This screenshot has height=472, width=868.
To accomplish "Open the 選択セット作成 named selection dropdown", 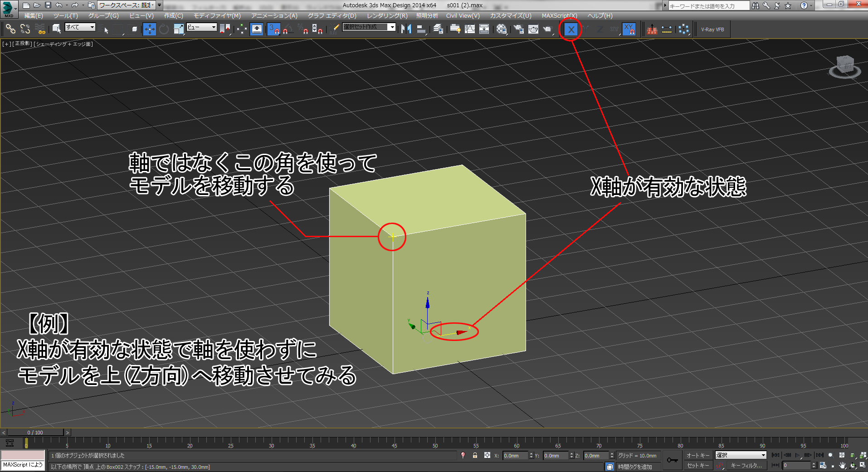I will click(x=392, y=27).
